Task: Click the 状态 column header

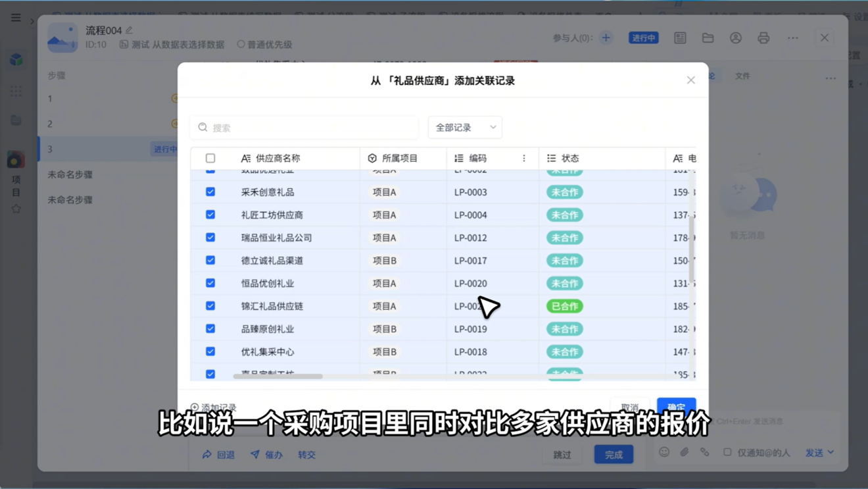Action: 570,158
